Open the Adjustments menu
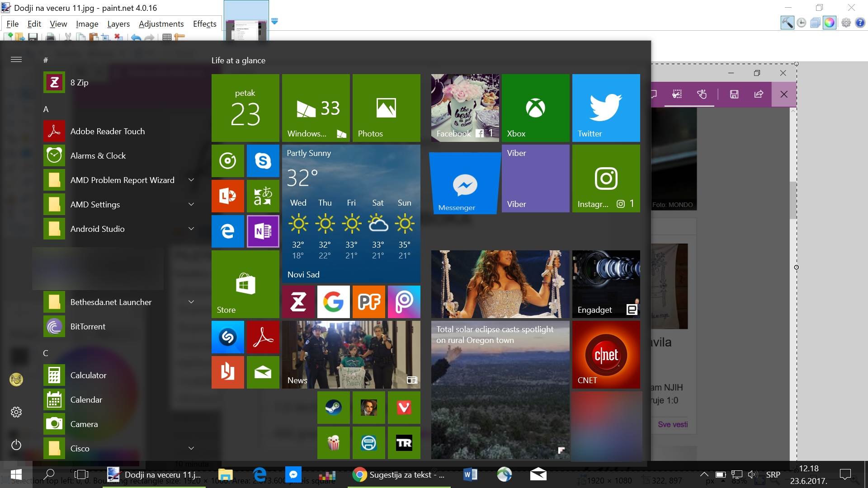 click(161, 24)
